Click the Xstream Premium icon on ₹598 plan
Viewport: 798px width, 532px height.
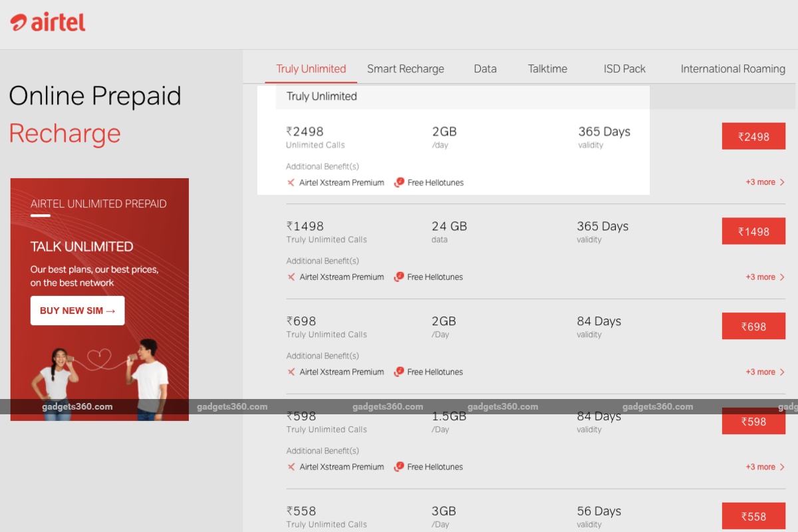point(291,466)
